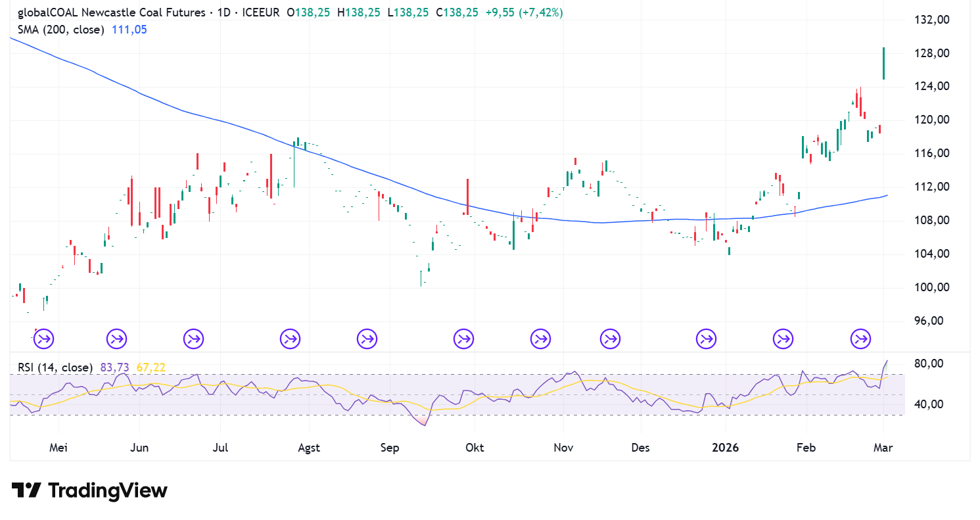
Task: Open the rollover marker just before Feb
Action: pyautogui.click(x=783, y=339)
